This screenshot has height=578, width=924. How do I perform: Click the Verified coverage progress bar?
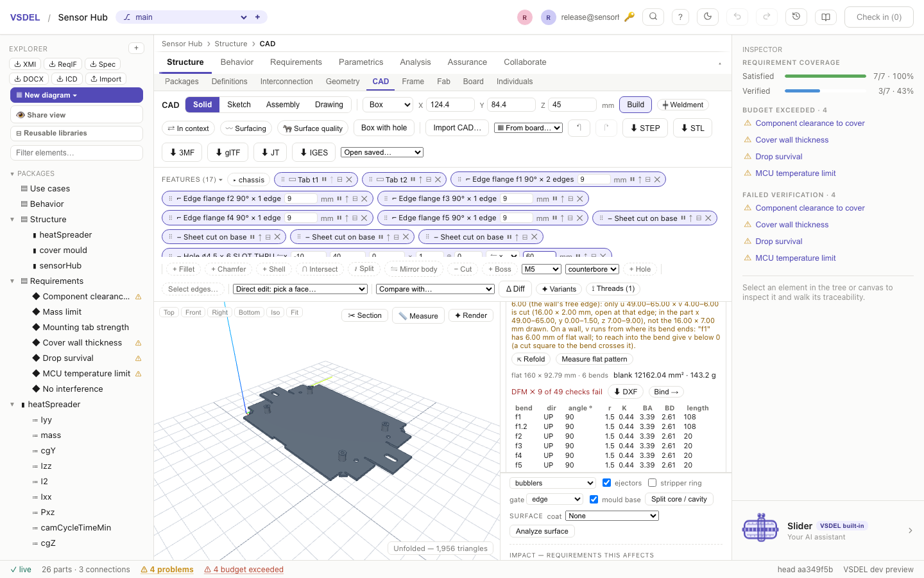pyautogui.click(x=825, y=91)
